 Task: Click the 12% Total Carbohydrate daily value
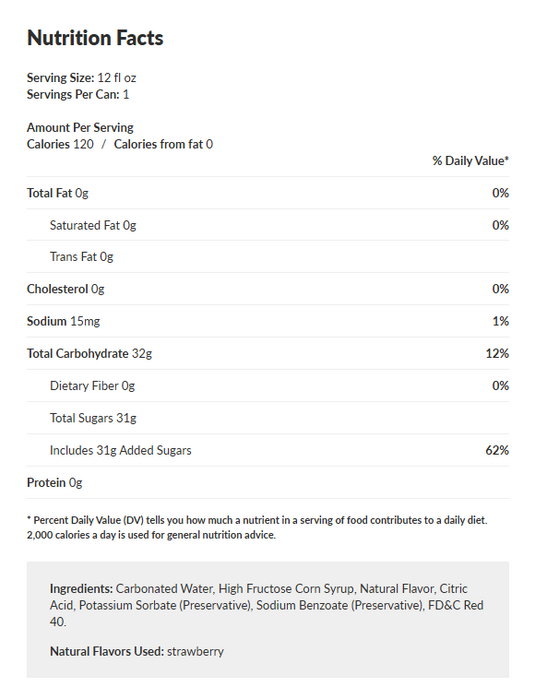[497, 354]
